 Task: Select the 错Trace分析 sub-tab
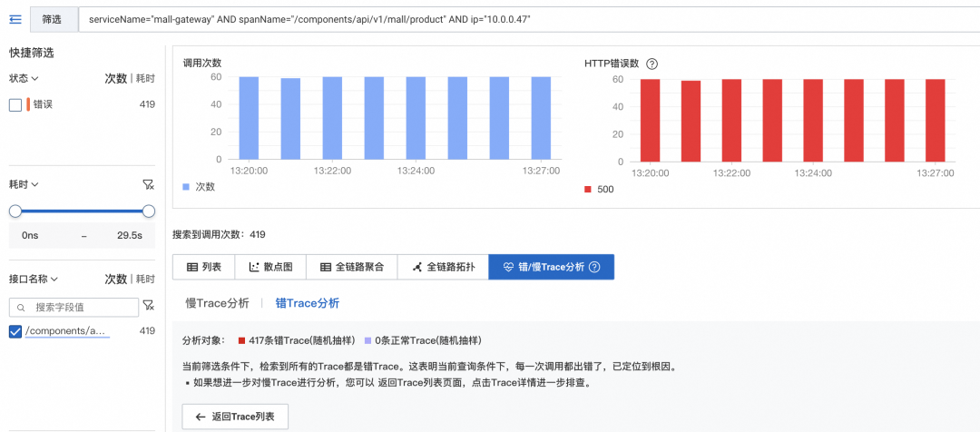[x=308, y=303]
